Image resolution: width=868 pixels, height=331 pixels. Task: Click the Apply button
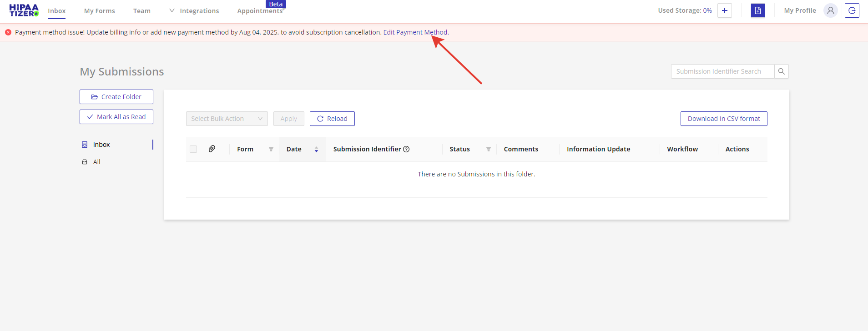tap(289, 119)
